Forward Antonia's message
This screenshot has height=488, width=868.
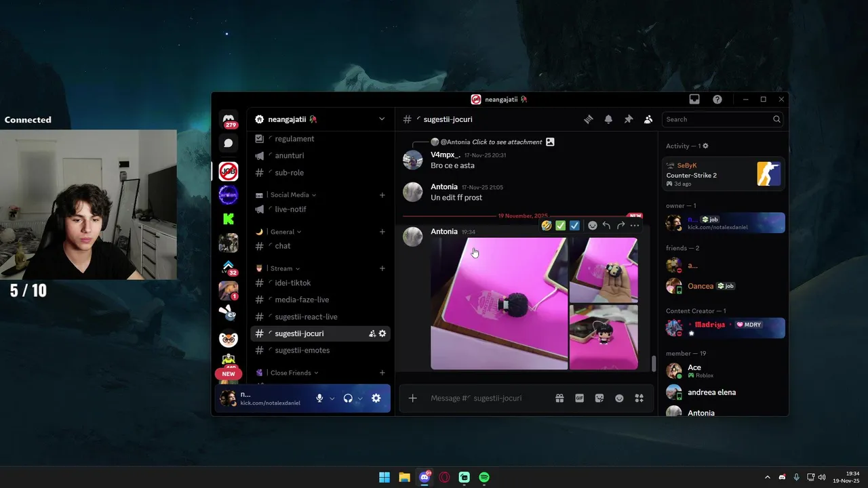(620, 226)
